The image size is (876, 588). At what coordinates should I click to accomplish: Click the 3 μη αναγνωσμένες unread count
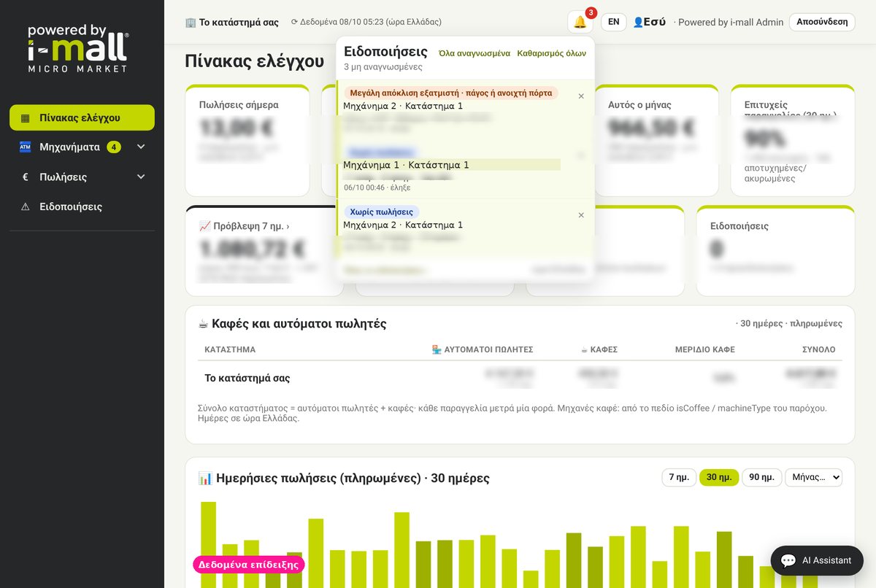click(x=383, y=66)
